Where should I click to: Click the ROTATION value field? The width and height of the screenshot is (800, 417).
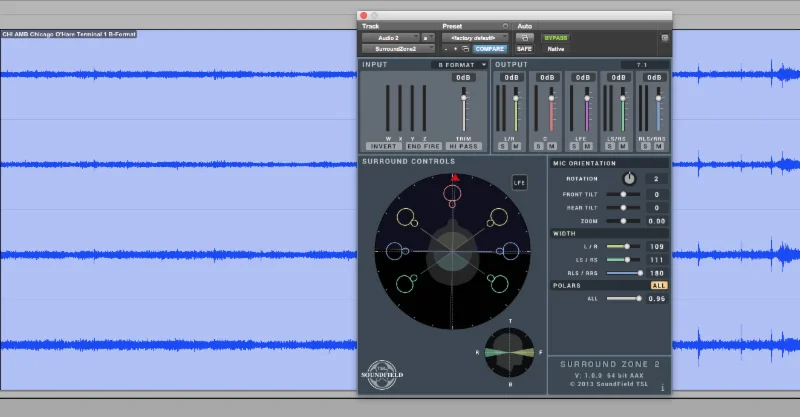[x=657, y=179]
